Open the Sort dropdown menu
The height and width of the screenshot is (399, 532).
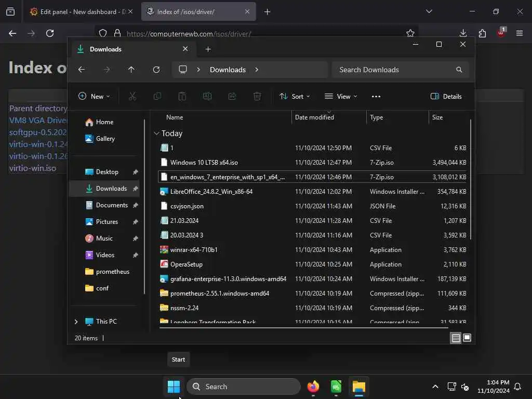pyautogui.click(x=295, y=96)
